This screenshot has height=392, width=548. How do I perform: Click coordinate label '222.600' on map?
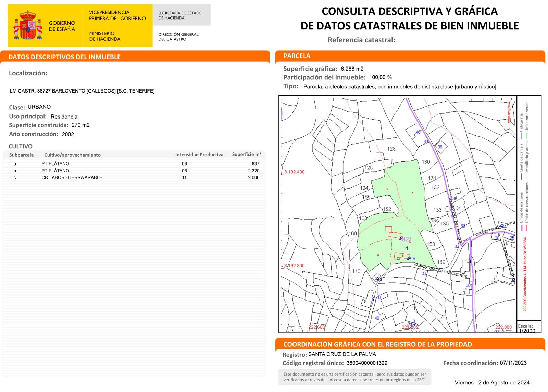coord(316,327)
